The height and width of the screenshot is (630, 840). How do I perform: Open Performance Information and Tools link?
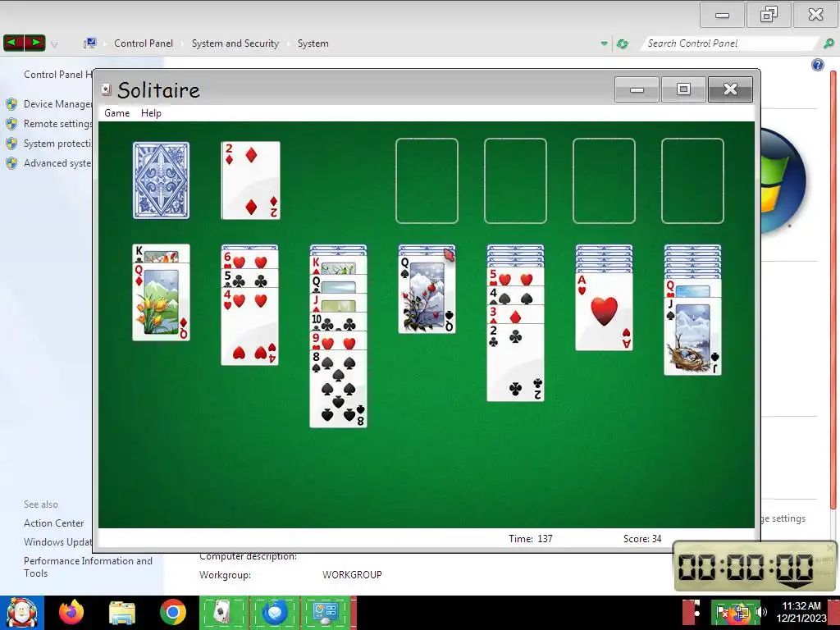88,567
